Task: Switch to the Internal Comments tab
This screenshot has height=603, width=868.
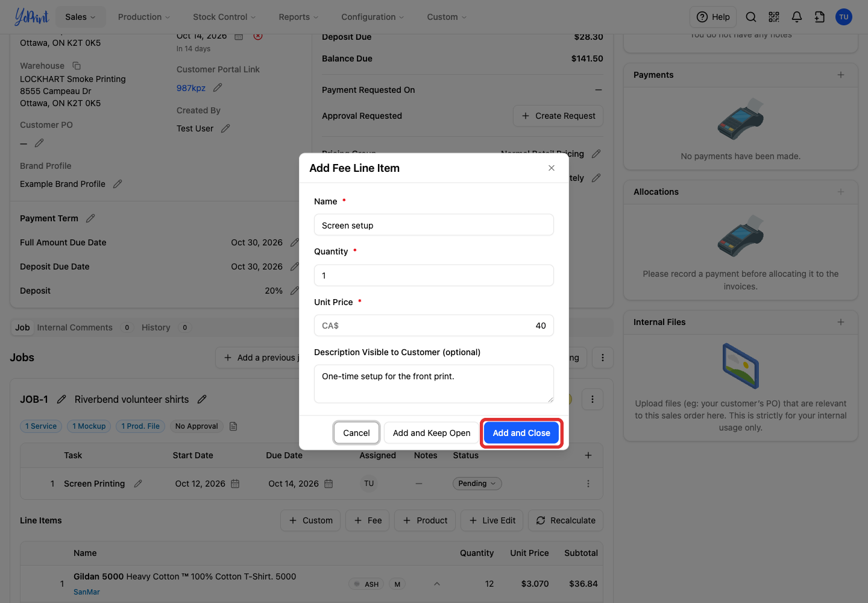Action: [x=75, y=327]
